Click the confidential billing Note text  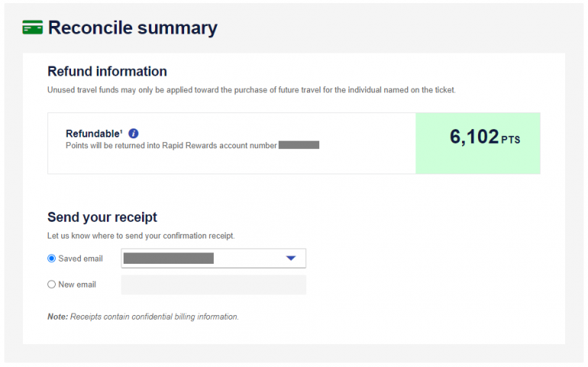[143, 317]
